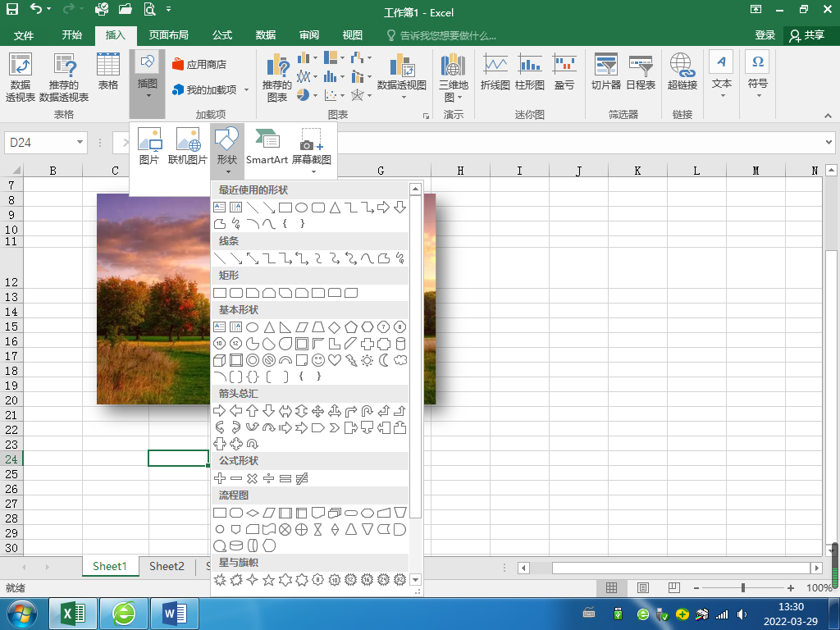The height and width of the screenshot is (630, 840).
Task: Switch to page layout view button
Action: point(643,587)
